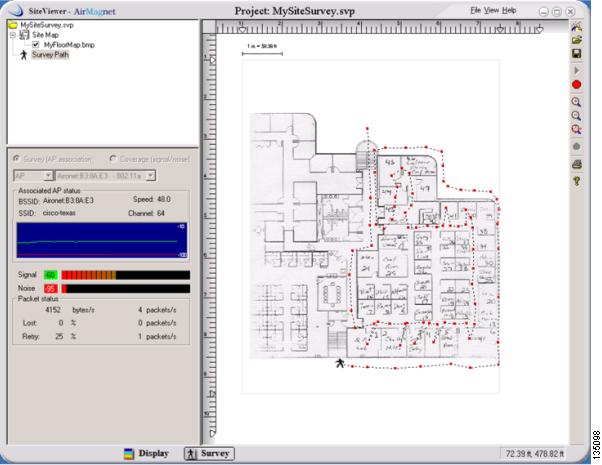Select Survey Path tree item
The width and height of the screenshot is (602, 465).
pos(50,55)
